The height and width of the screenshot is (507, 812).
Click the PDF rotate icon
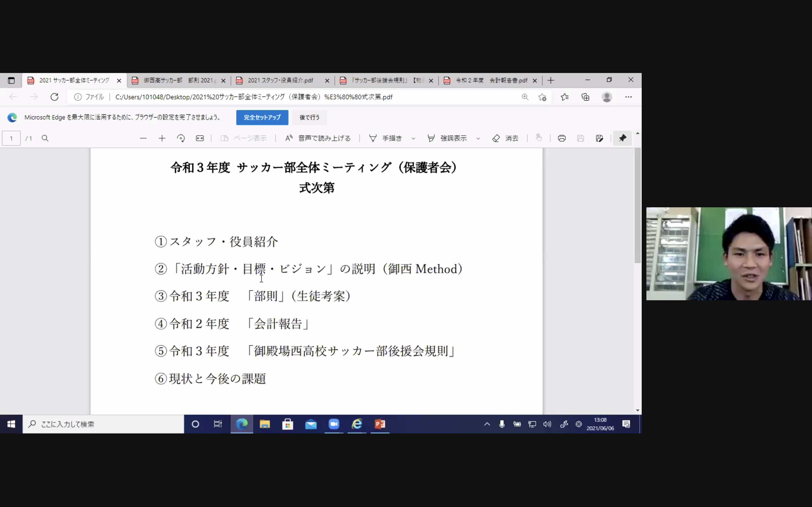181,139
